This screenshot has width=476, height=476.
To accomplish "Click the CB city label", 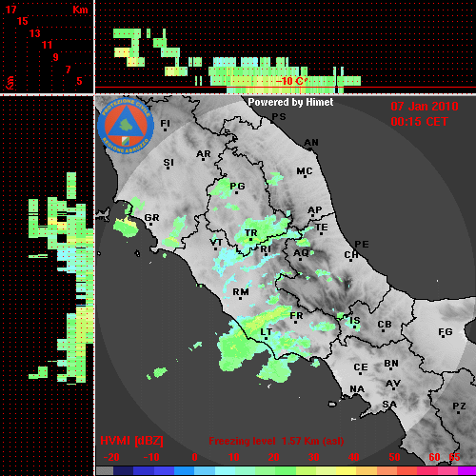I will (385, 325).
